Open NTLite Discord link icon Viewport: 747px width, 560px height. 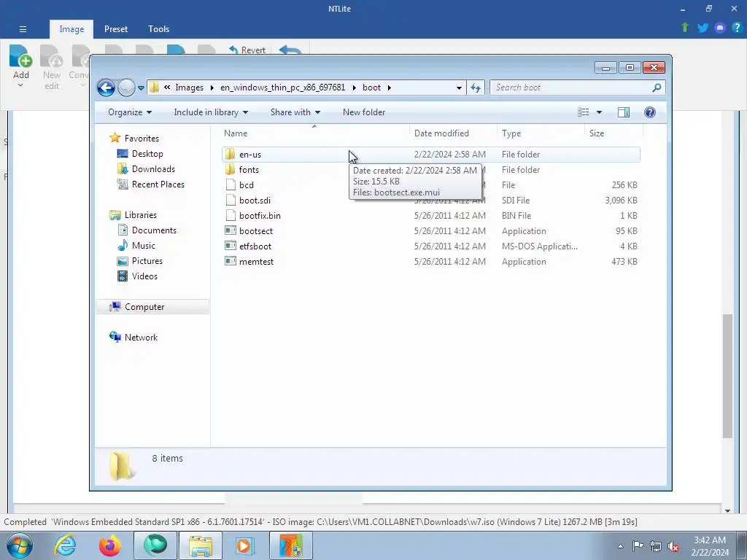(x=720, y=28)
